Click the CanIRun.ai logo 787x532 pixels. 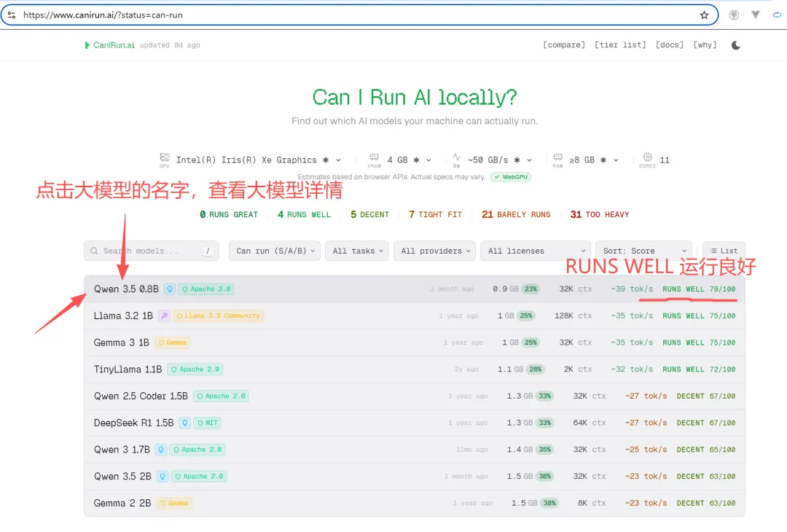(110, 45)
